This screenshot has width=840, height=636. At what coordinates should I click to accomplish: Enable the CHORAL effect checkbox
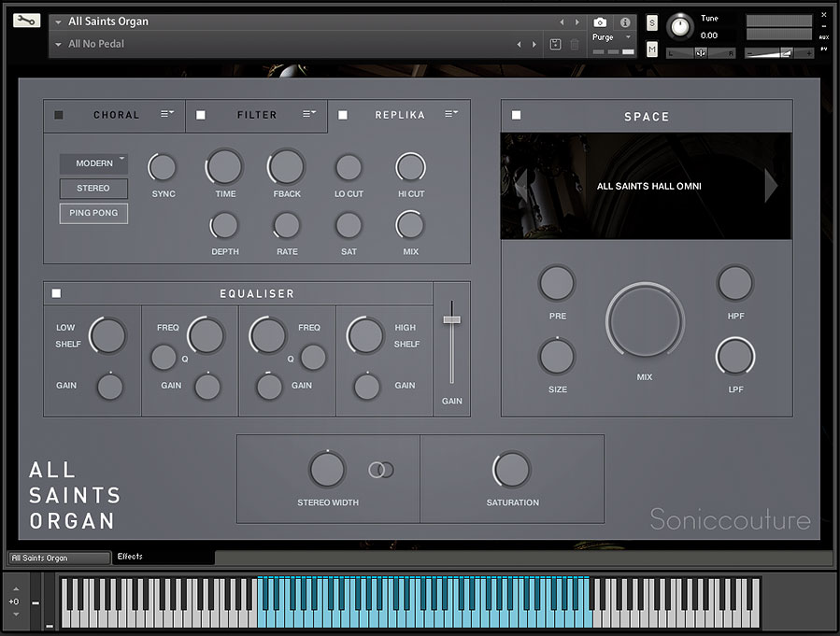click(59, 115)
